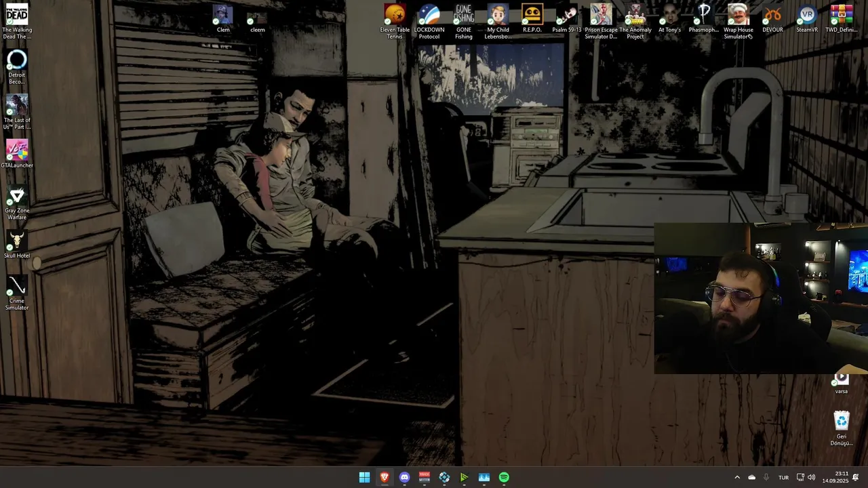
Task: Open the Windows Start menu
Action: (364, 477)
